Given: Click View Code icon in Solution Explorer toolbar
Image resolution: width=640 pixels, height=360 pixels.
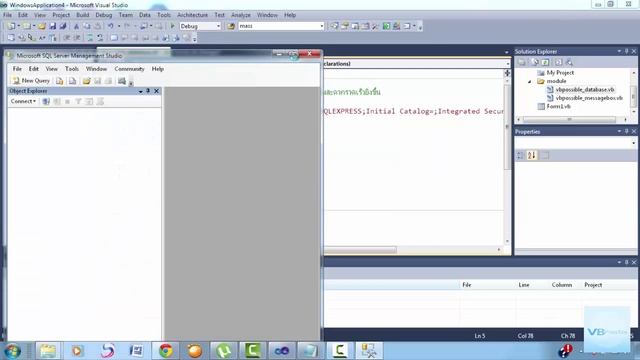Looking at the screenshot, I should pyautogui.click(x=558, y=62).
